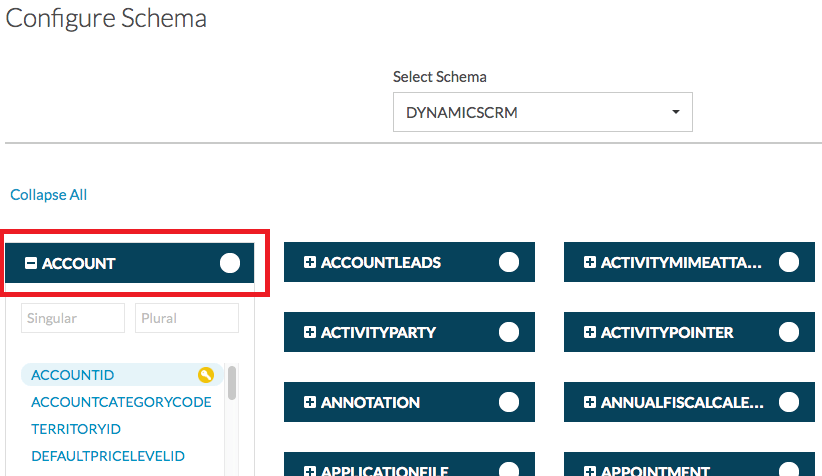
Task: Toggle the ACCOUNT table switch
Action: [x=230, y=263]
